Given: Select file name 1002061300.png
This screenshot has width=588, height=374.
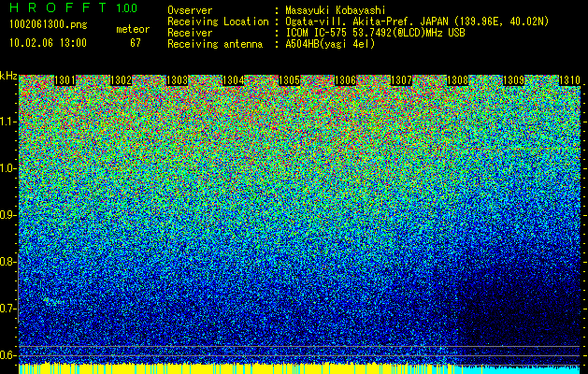Looking at the screenshot, I should pyautogui.click(x=48, y=25).
